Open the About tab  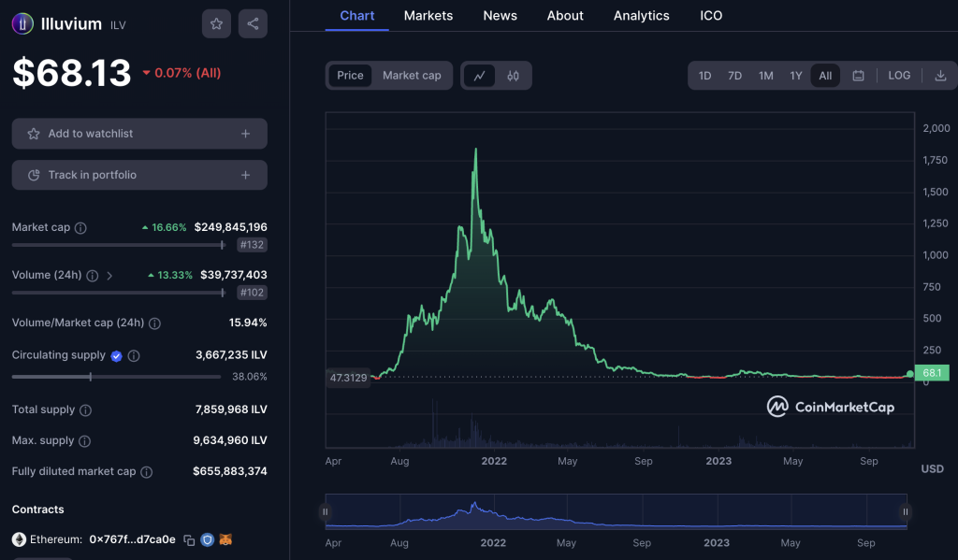[x=565, y=16]
